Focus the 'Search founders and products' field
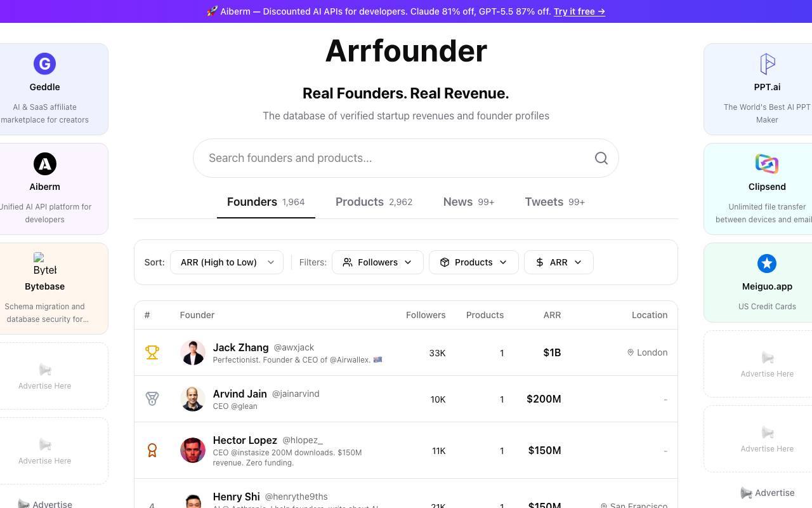The height and width of the screenshot is (508, 812). coord(406,158)
